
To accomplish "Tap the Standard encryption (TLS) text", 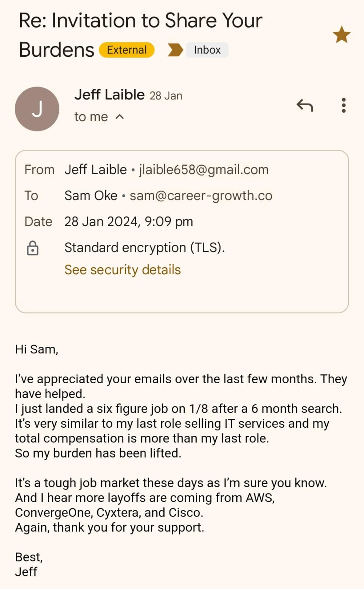I will point(144,248).
